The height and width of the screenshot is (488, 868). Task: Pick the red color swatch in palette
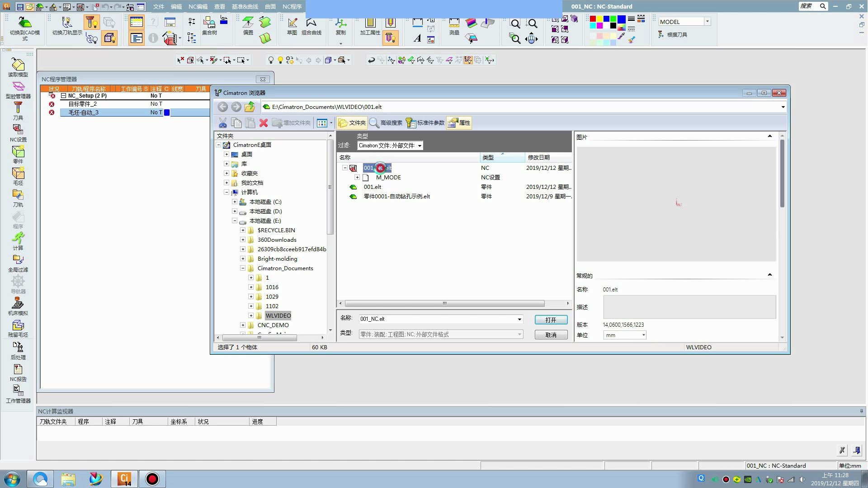coord(593,19)
